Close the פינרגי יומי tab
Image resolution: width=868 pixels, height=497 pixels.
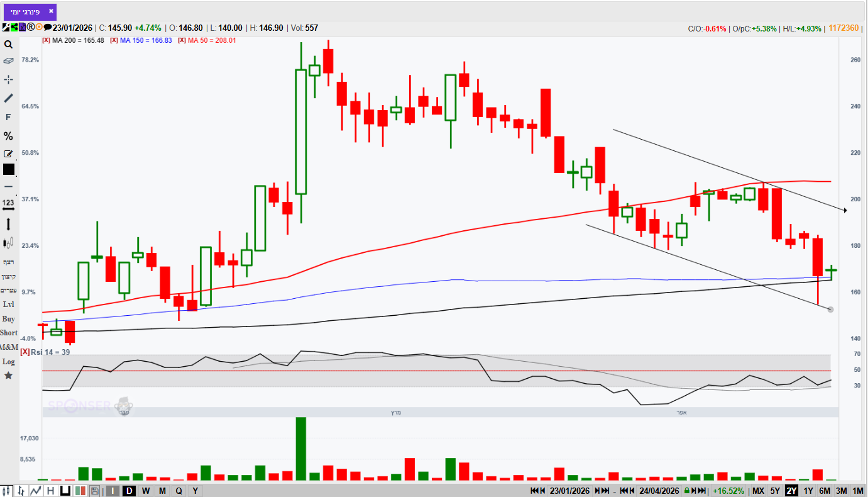51,11
